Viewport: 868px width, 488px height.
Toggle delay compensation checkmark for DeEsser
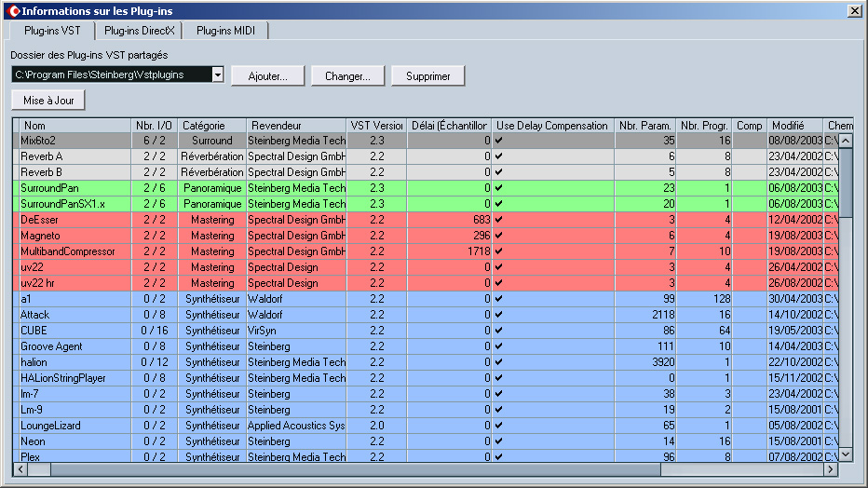(500, 220)
